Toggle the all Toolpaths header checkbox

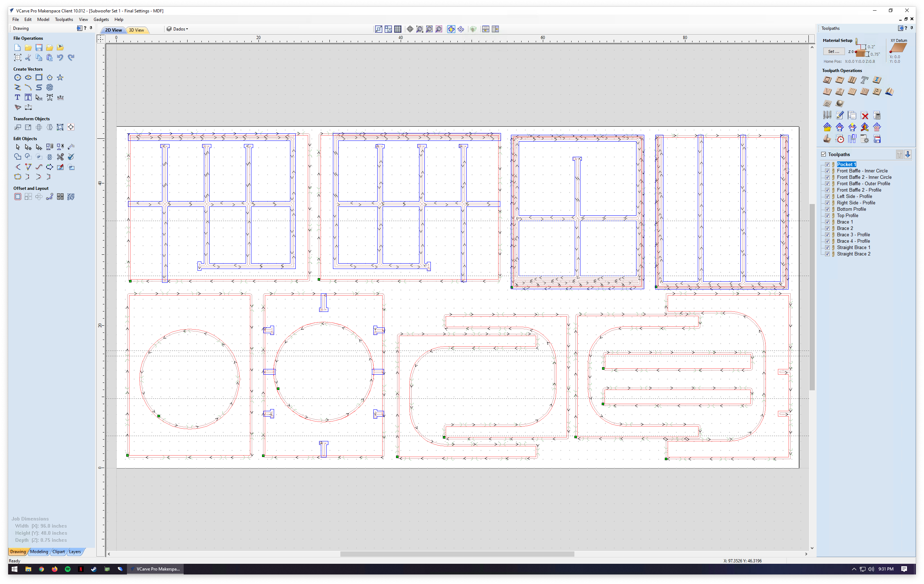click(x=823, y=154)
